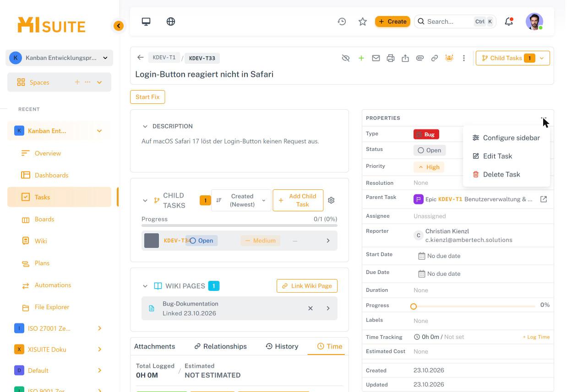Open the Kanban Entwicklungsprojekt workspace dropdown

[x=60, y=58]
